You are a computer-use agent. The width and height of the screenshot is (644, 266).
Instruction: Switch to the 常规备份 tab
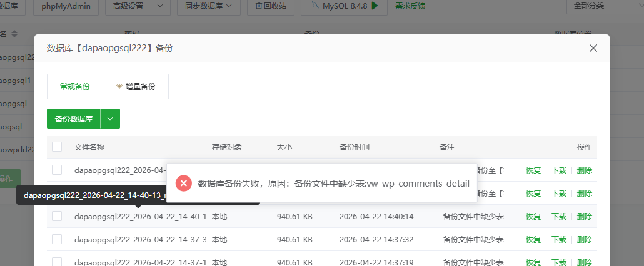pos(75,86)
